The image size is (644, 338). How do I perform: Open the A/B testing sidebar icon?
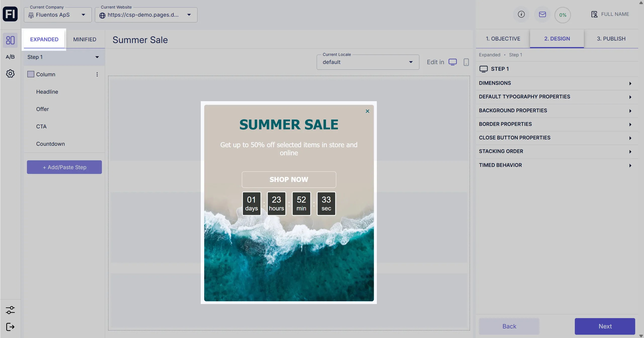click(x=10, y=57)
